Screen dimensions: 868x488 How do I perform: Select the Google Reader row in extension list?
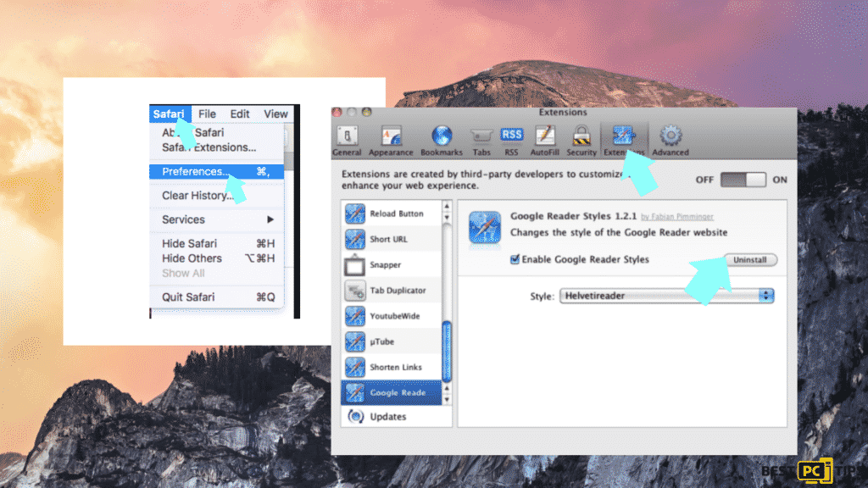click(x=392, y=393)
